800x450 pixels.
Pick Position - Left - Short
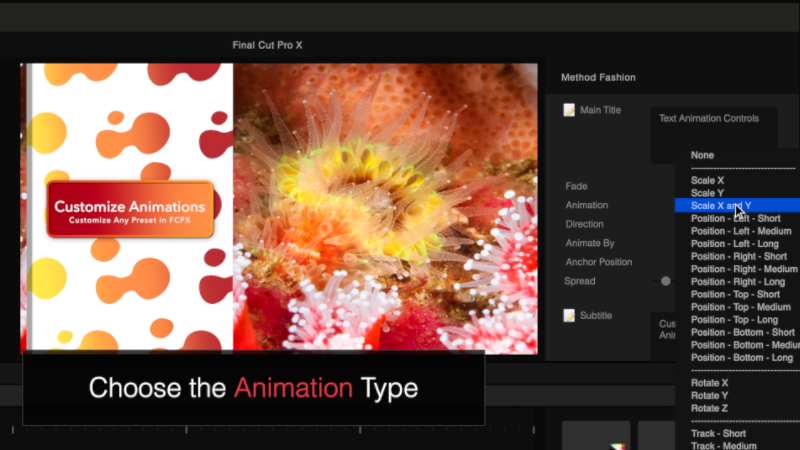coord(736,218)
